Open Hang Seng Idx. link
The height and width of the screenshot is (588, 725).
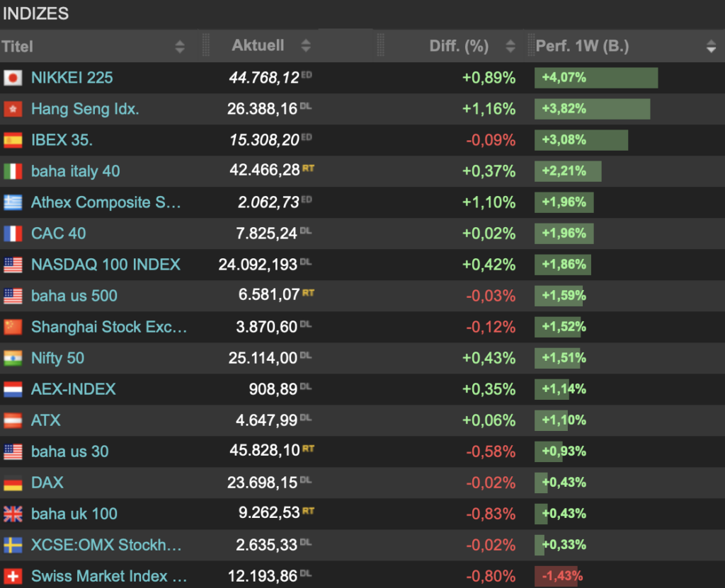coord(85,109)
